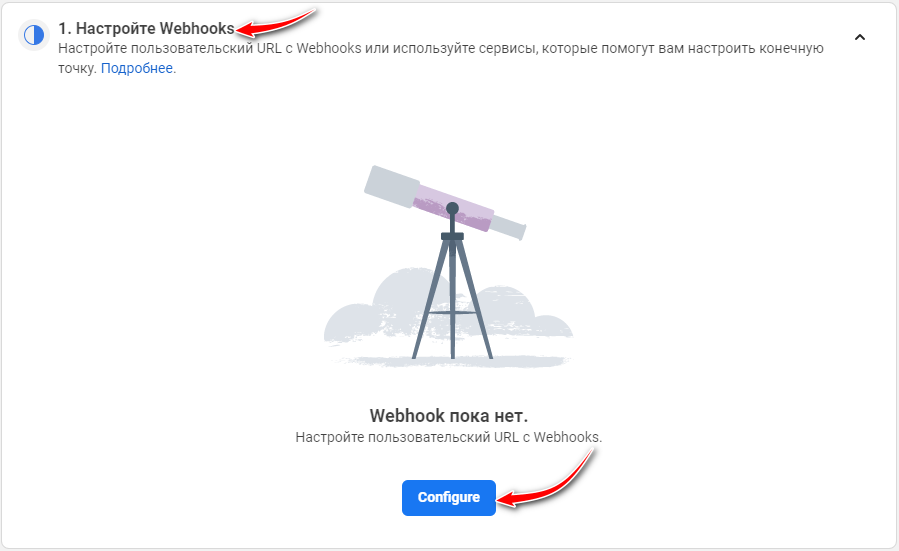Click the red arrow beside the Webhooks heading
The image size is (899, 551).
pyautogui.click(x=276, y=22)
